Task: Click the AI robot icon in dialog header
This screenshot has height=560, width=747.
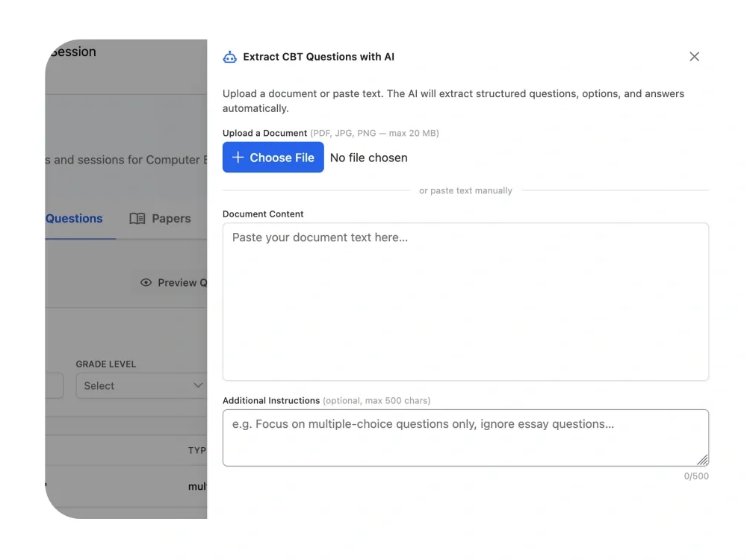Action: pos(229,57)
